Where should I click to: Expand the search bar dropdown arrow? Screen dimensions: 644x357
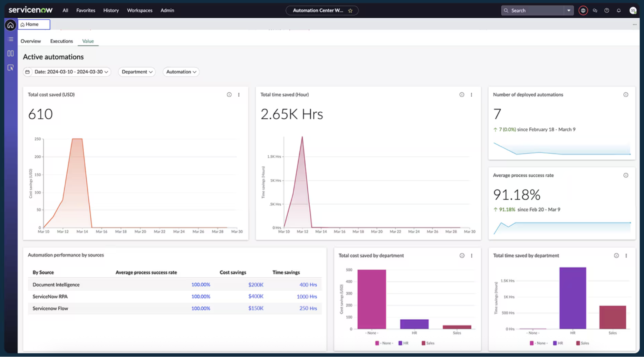tap(569, 10)
